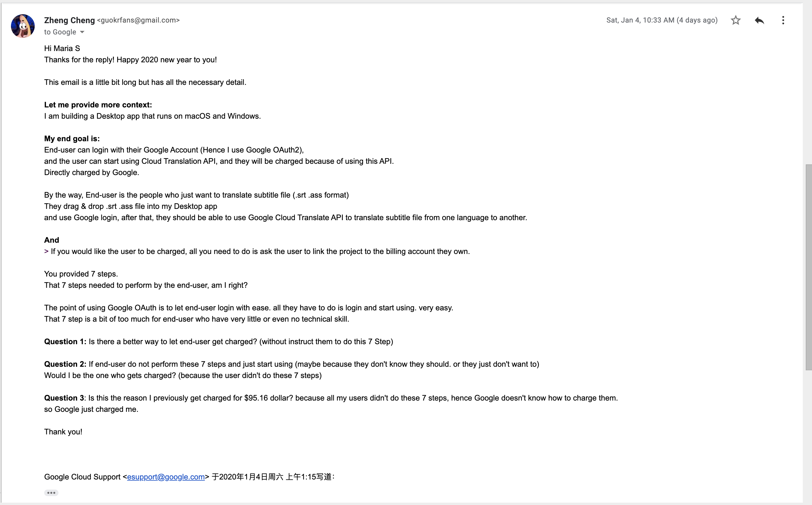The image size is (812, 505).
Task: Click the vertical scrollbar thumb
Action: [808, 267]
